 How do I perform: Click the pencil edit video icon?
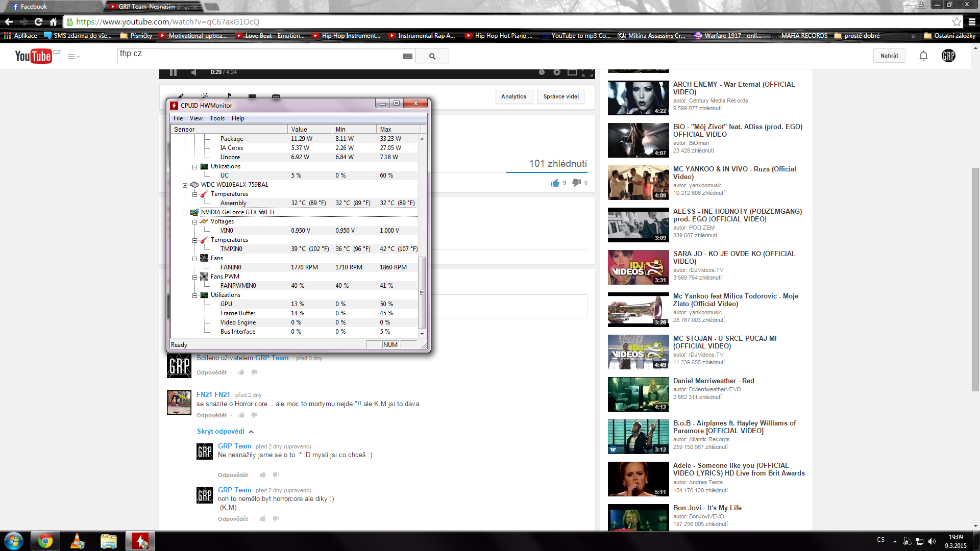click(181, 95)
